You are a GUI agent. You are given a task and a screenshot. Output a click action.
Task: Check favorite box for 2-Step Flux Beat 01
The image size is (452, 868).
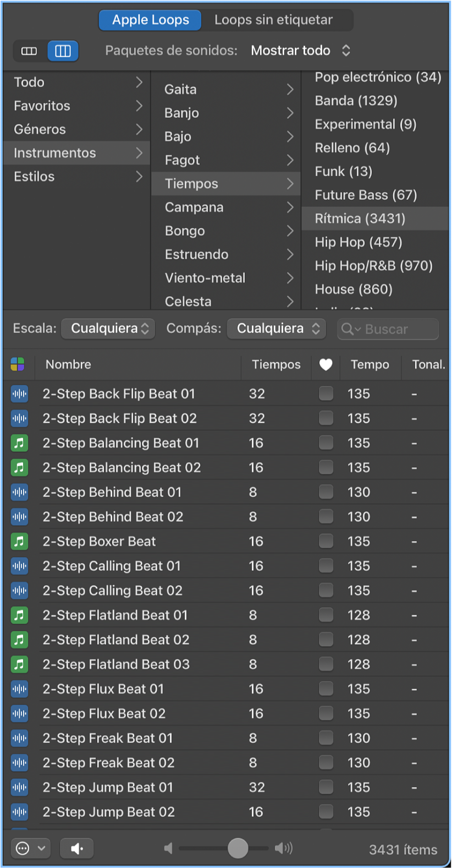326,689
